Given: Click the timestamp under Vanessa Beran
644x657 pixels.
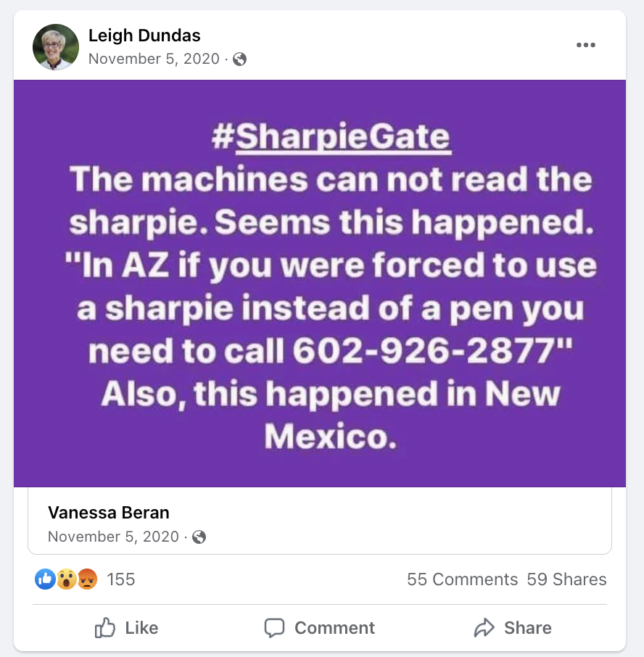Looking at the screenshot, I should point(113,537).
